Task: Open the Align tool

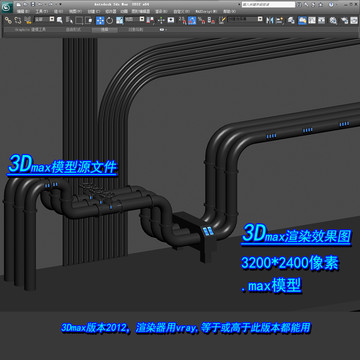Action: pyautogui.click(x=279, y=20)
